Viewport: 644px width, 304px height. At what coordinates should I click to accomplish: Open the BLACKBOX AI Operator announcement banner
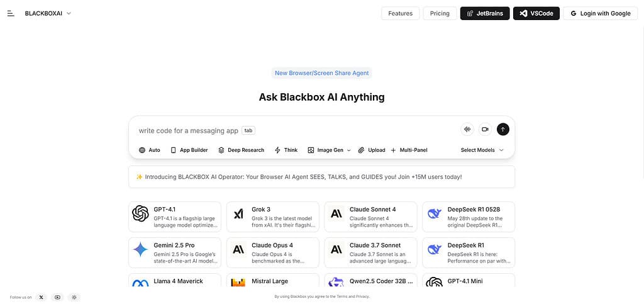pyautogui.click(x=321, y=177)
